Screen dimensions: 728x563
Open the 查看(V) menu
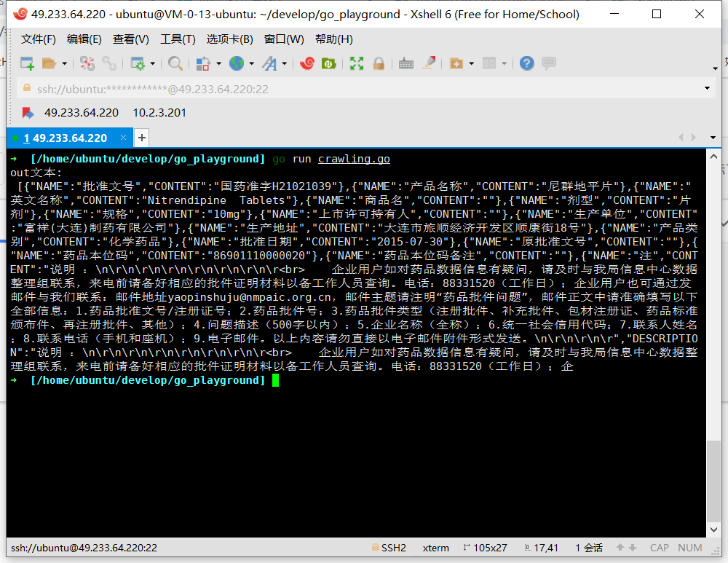[130, 39]
